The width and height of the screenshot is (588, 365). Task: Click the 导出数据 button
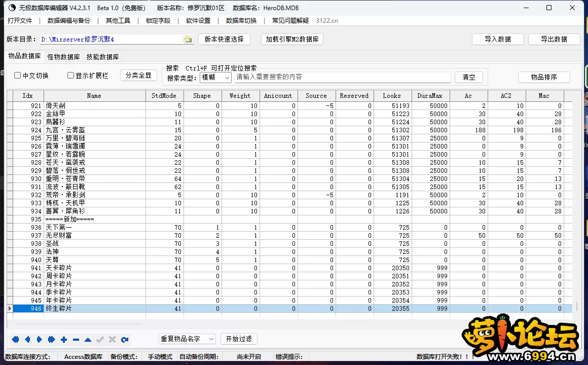click(x=554, y=40)
